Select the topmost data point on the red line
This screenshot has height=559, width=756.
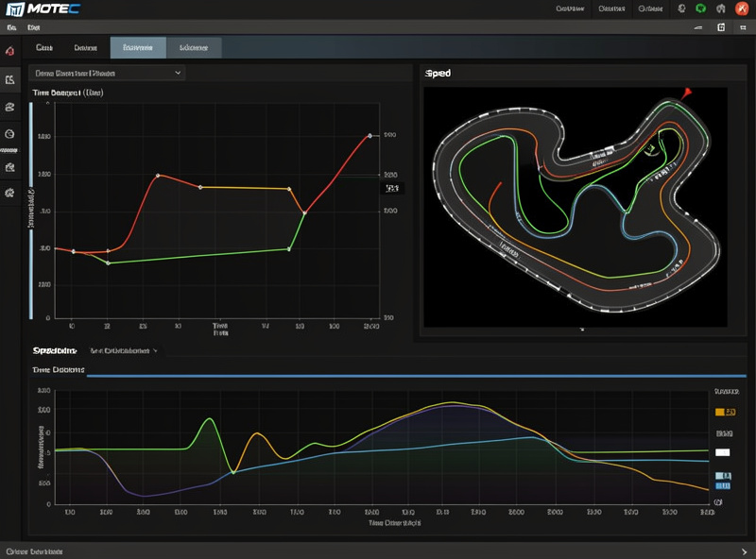pos(369,136)
